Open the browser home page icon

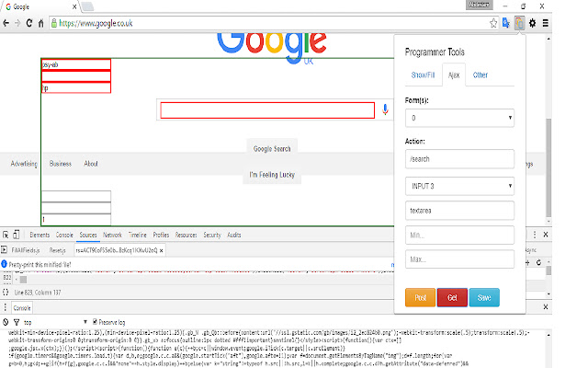pyautogui.click(x=40, y=23)
